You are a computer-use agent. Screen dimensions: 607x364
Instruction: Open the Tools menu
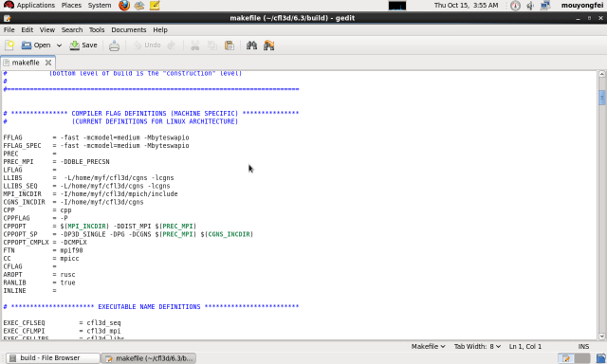click(97, 29)
